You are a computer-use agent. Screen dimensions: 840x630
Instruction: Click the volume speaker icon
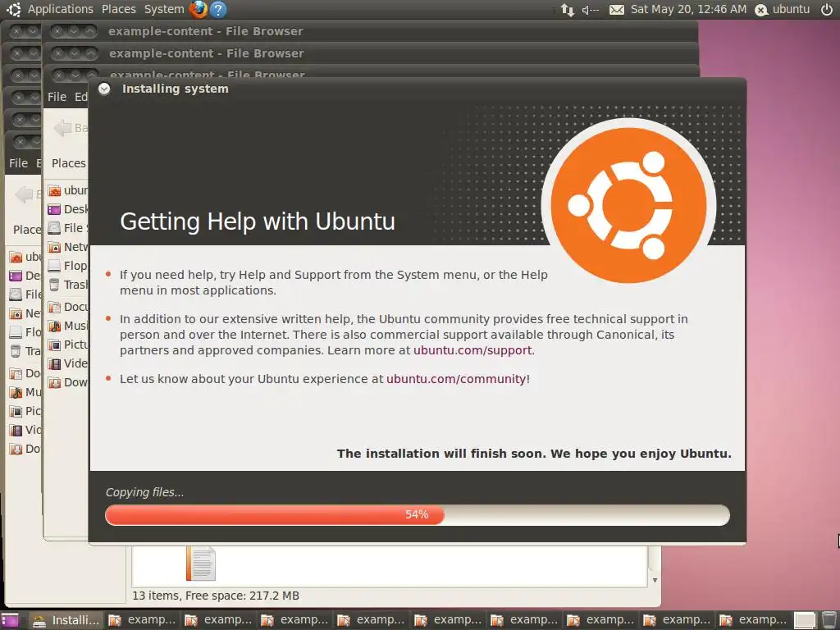click(x=591, y=10)
